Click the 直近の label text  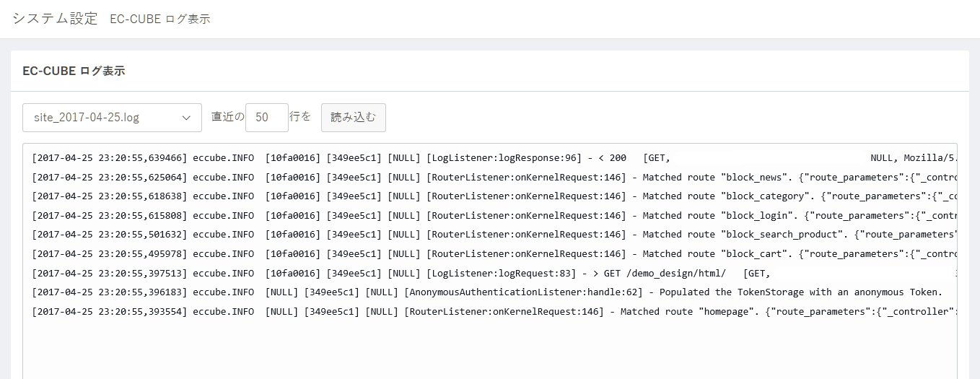pos(227,116)
